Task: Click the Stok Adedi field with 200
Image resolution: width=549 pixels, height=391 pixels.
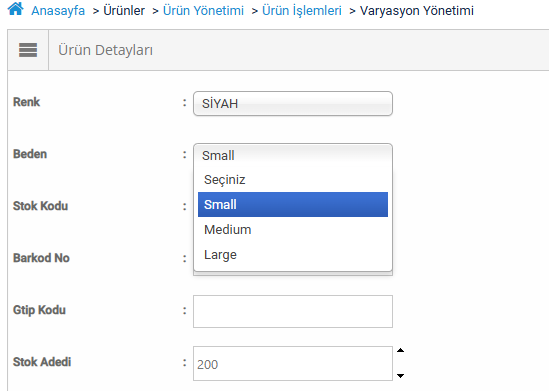Action: point(293,364)
